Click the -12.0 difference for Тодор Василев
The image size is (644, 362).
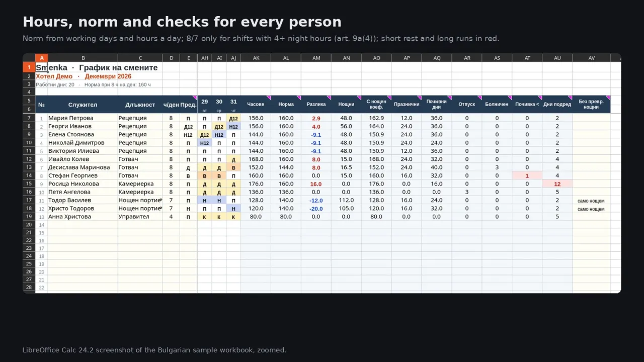(316, 201)
